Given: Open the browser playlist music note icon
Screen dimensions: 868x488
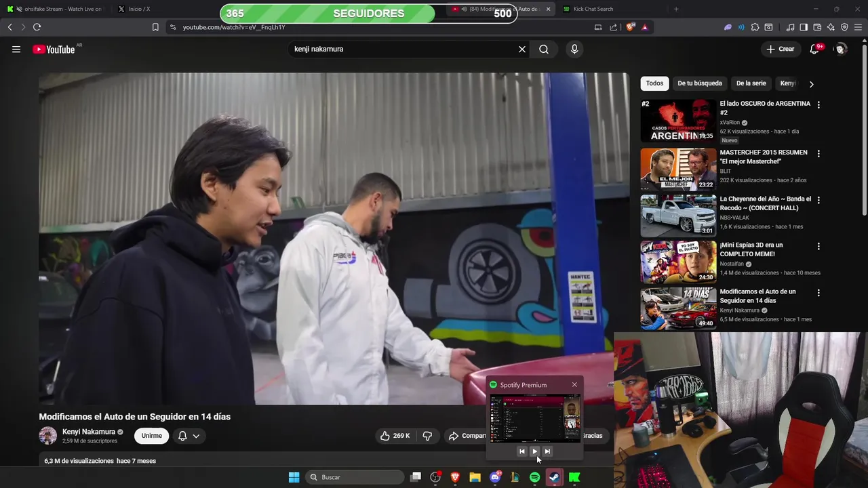Looking at the screenshot, I should 790,27.
